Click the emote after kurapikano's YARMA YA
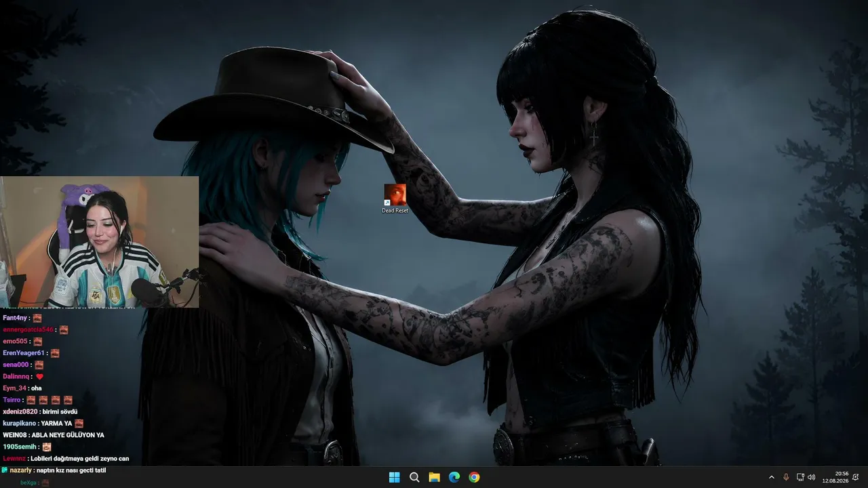The height and width of the screenshot is (488, 868). [x=79, y=424]
